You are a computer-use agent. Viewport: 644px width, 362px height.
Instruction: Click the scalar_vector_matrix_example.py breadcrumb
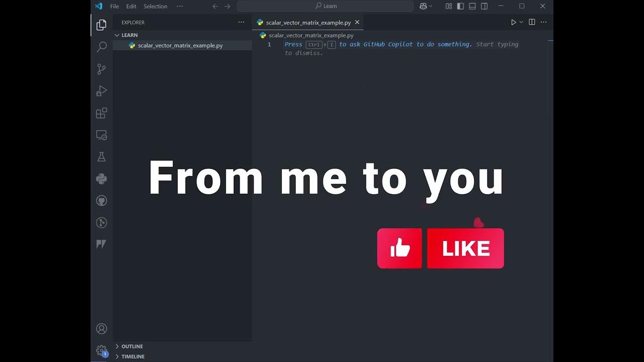point(311,35)
